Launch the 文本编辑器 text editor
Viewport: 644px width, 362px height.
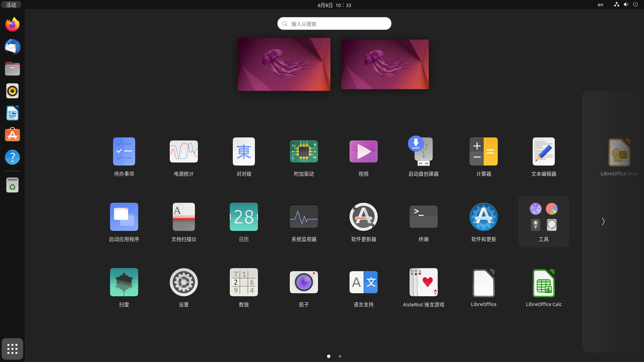[543, 156]
